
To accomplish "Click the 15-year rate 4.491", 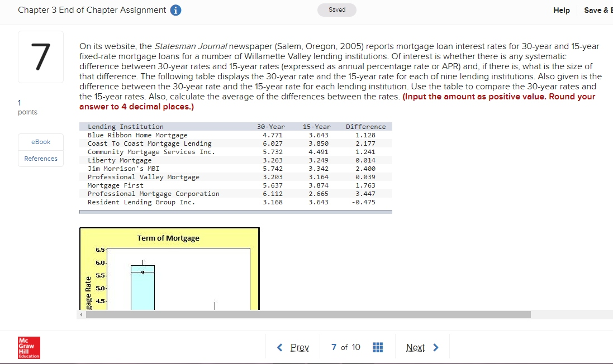I will click(x=318, y=152).
